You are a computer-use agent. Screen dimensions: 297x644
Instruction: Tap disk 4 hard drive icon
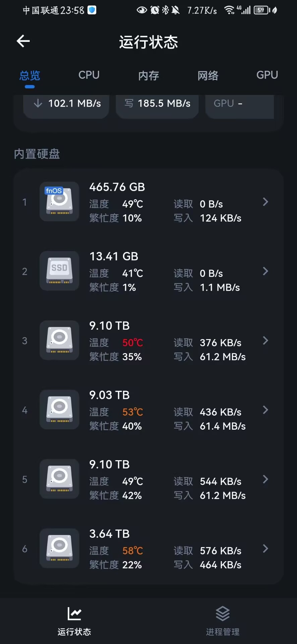59,410
